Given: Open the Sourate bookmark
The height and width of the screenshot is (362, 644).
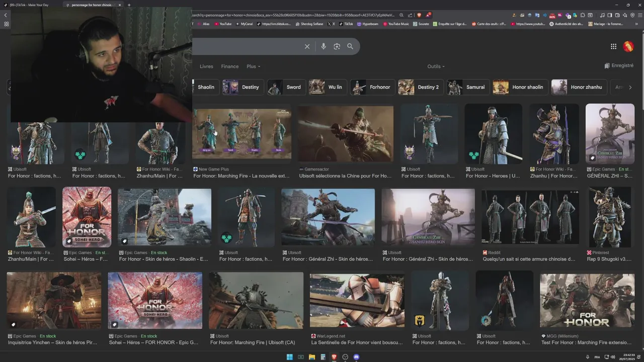Looking at the screenshot, I should [x=421, y=24].
